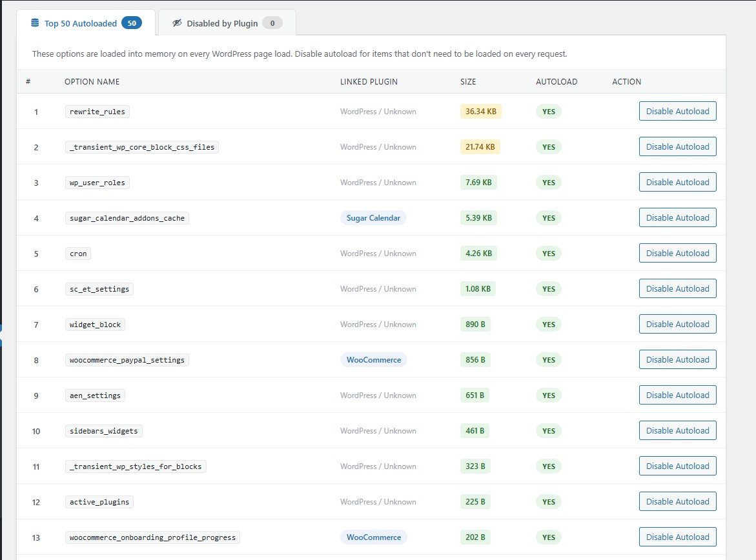Disable autoload for aen_settings

[x=677, y=395]
